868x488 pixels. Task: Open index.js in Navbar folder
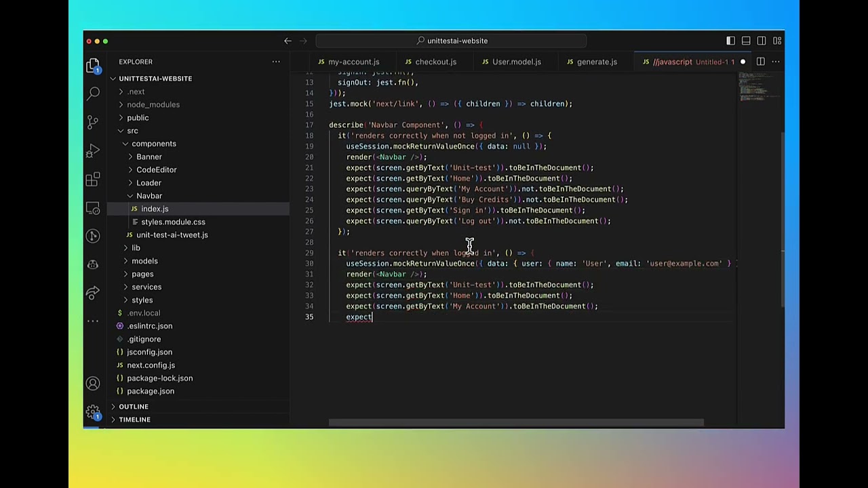click(198, 209)
